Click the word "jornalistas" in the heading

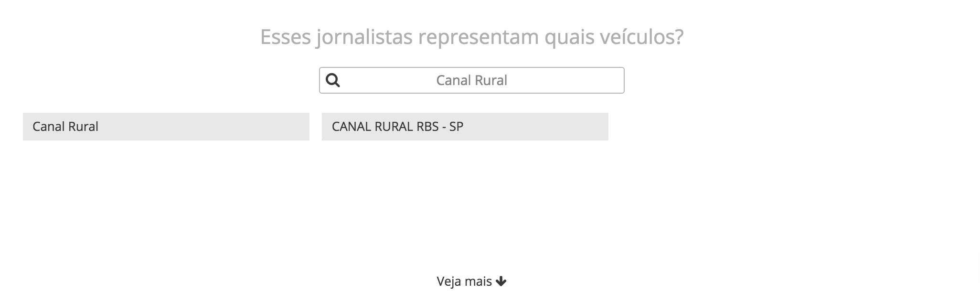(364, 37)
